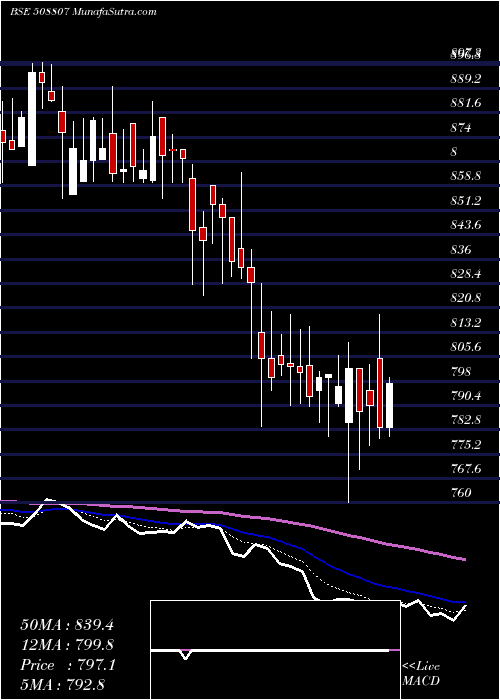Click the rightmost white candlestick
The image size is (500, 700).
click(x=389, y=407)
